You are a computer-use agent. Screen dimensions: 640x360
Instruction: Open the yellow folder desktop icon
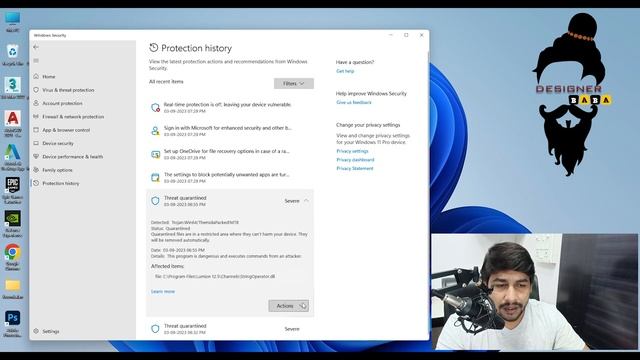point(13,289)
